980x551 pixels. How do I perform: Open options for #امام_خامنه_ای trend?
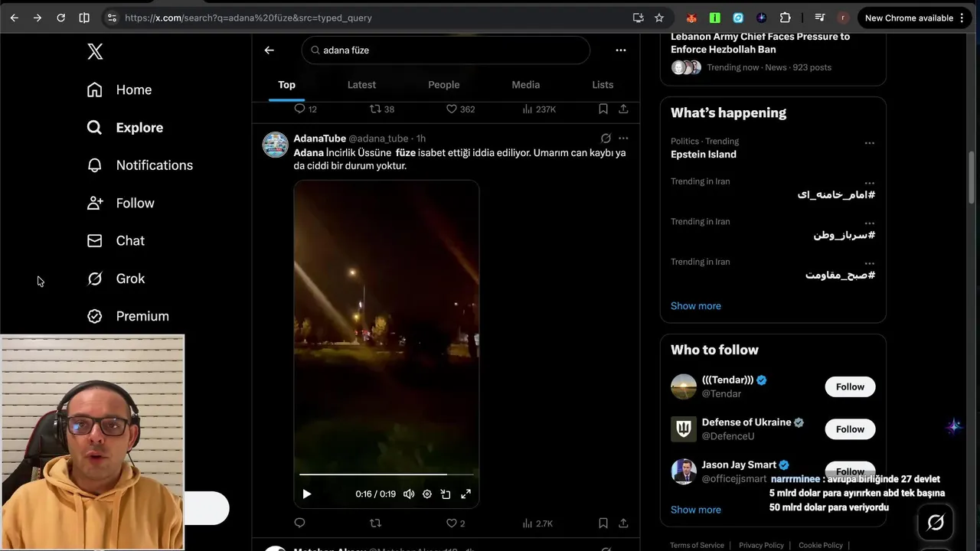pos(869,184)
